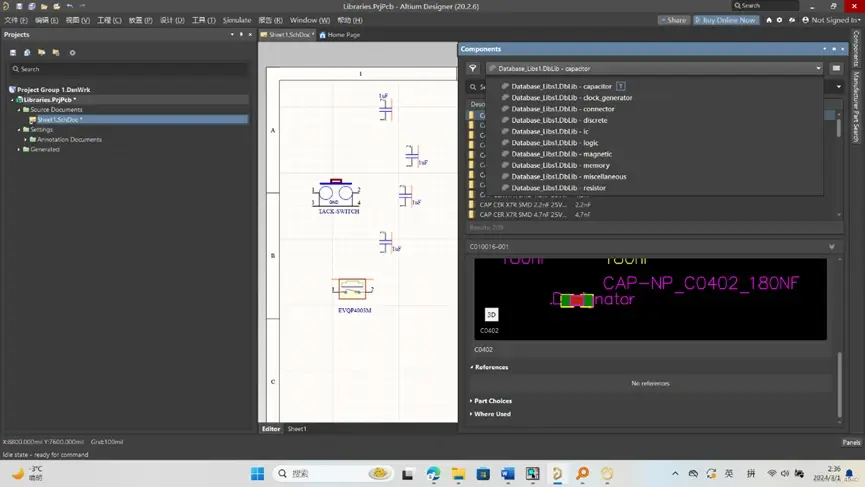
Task: Click Buy Online Now button
Action: (726, 20)
